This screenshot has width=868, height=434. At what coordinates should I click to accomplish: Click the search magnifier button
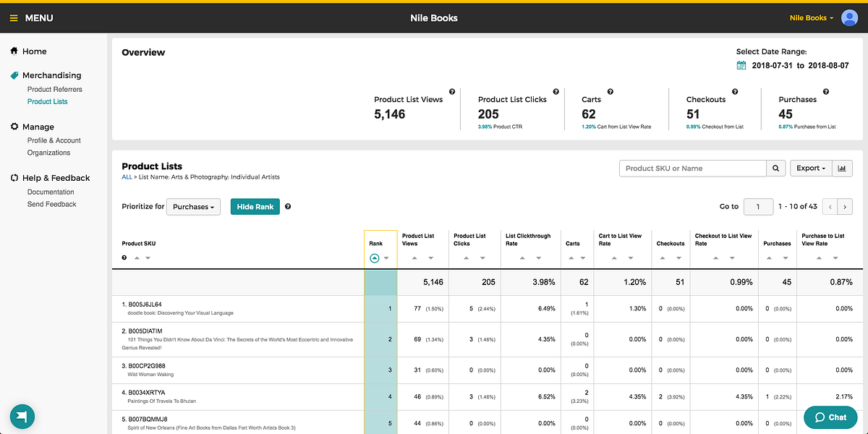[776, 169]
